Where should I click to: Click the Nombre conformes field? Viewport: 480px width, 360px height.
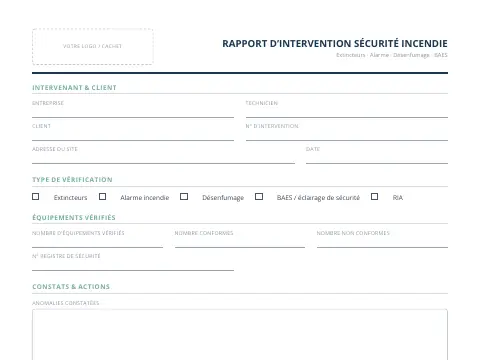point(240,242)
